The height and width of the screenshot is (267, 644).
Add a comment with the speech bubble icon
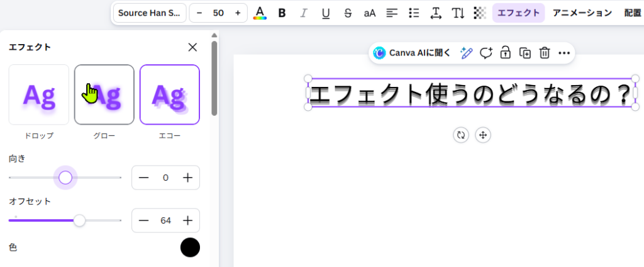[x=486, y=53]
